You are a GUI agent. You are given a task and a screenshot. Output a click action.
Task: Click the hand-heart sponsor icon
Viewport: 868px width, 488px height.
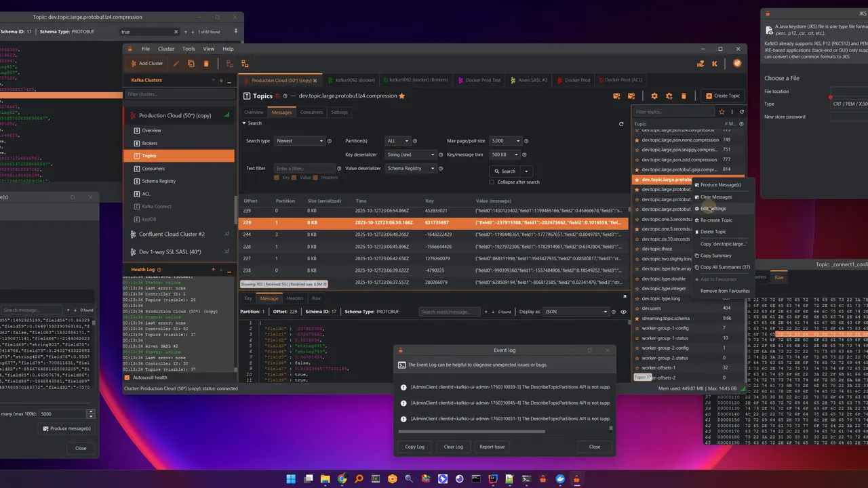(x=701, y=64)
